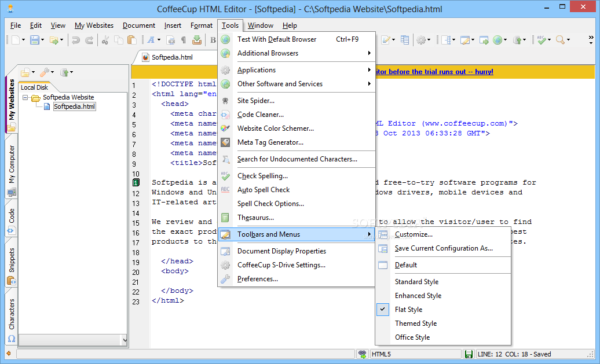
Task: Select Softpedia.html in the file tree
Action: pos(74,106)
